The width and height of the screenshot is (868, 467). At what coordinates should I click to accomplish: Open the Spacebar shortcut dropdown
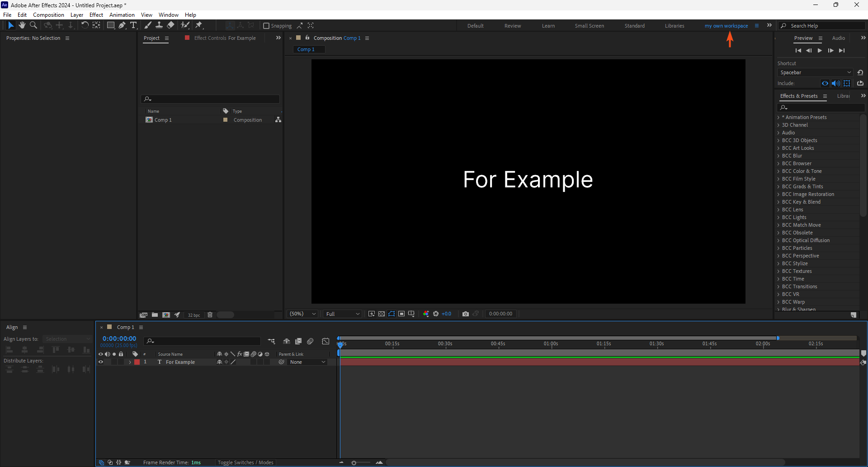[x=816, y=72]
